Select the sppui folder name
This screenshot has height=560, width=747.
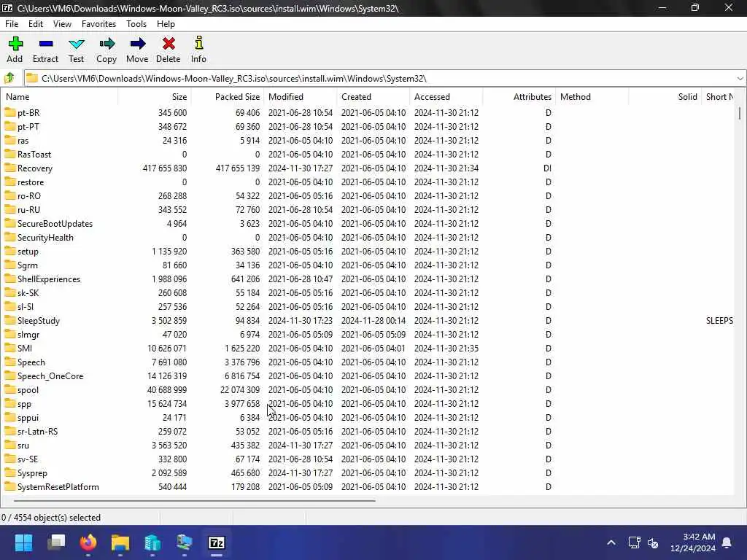[28, 417]
